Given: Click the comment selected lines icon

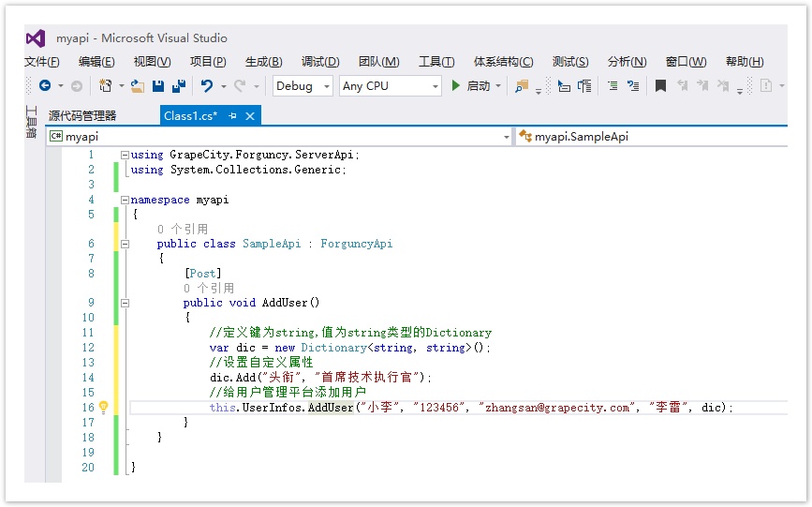Looking at the screenshot, I should (613, 85).
